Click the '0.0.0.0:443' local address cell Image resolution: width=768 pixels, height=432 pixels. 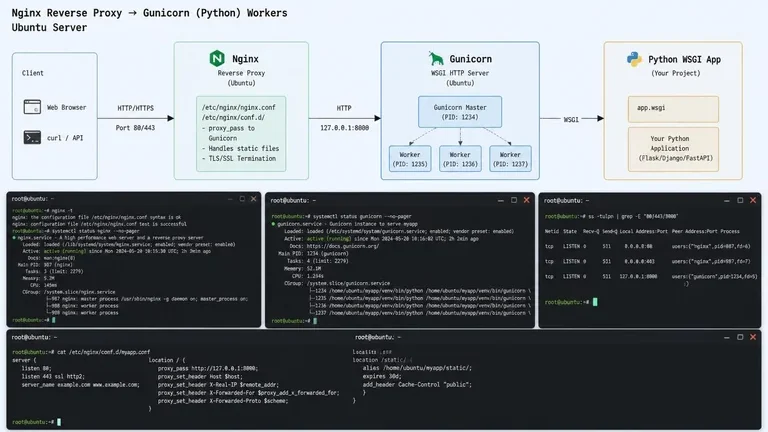639,261
